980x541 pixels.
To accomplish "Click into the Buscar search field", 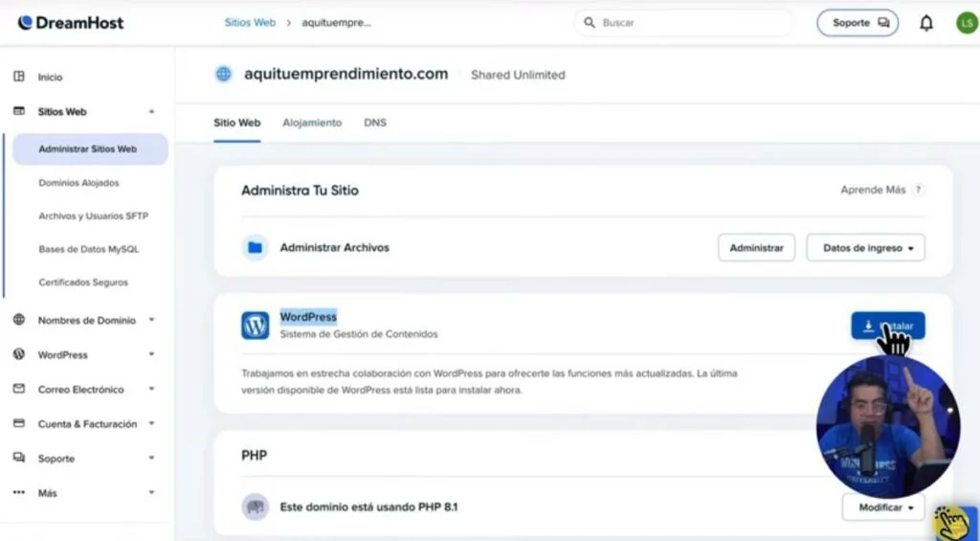I will tap(684, 23).
